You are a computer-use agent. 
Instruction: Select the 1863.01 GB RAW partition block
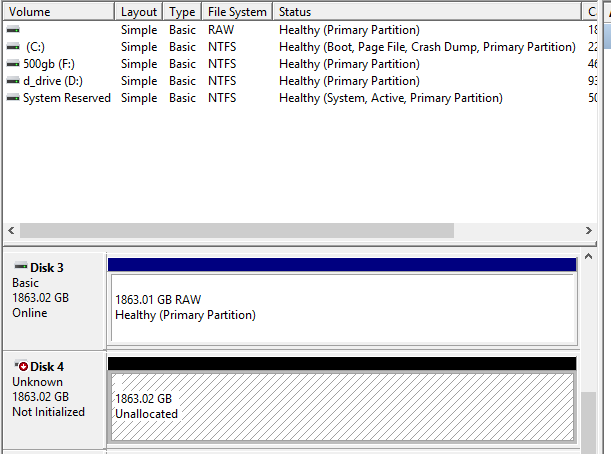coord(342,308)
